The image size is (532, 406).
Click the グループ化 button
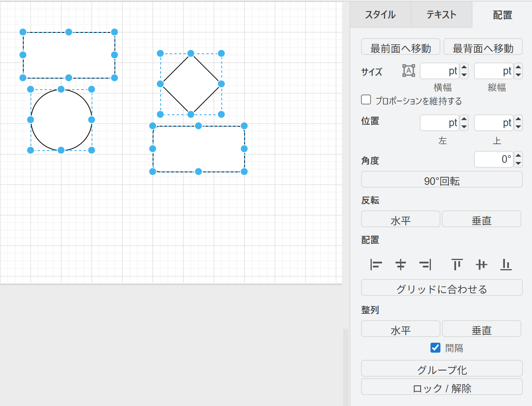442,369
